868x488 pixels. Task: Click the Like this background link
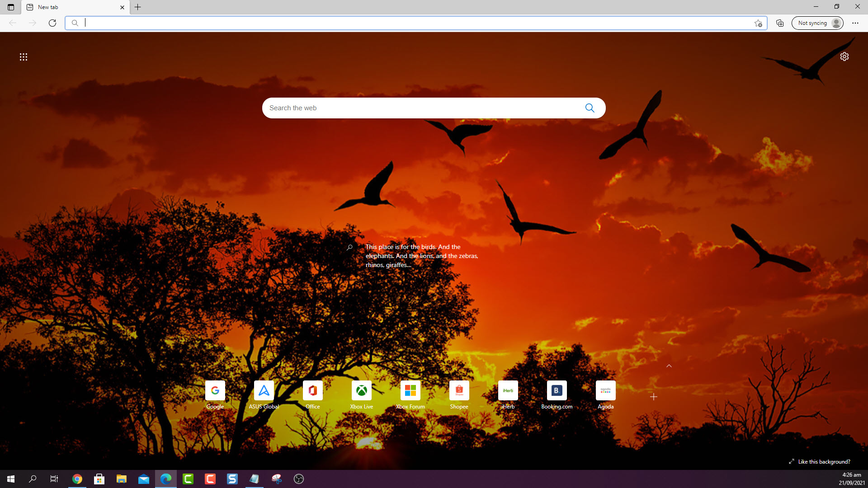coord(824,461)
